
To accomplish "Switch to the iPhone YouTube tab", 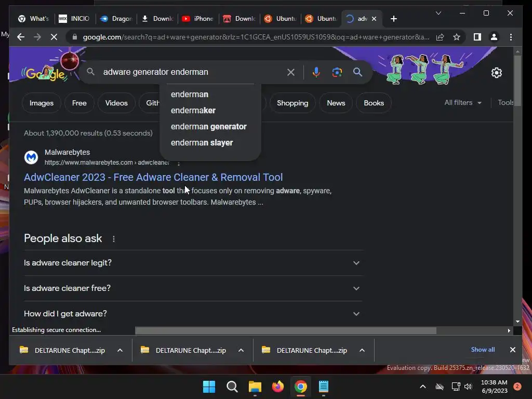I will [x=198, y=19].
